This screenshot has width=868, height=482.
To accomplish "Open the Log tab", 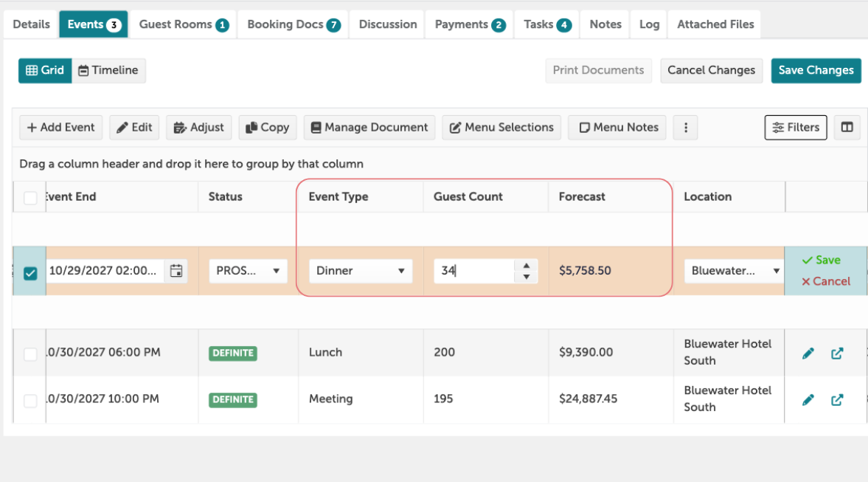I will coord(649,24).
